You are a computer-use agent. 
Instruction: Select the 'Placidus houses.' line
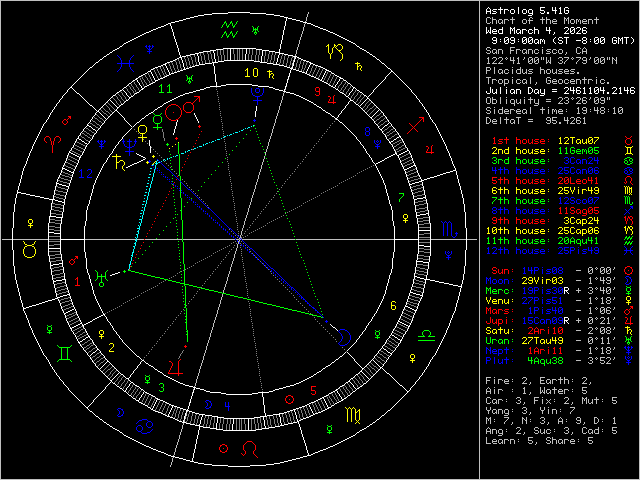tap(531, 71)
